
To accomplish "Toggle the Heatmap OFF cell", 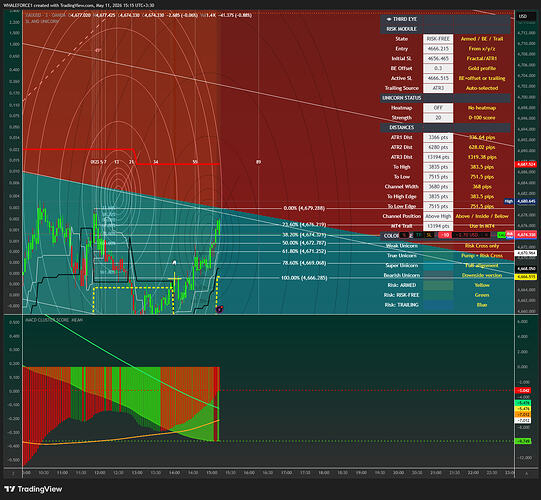I will click(438, 108).
